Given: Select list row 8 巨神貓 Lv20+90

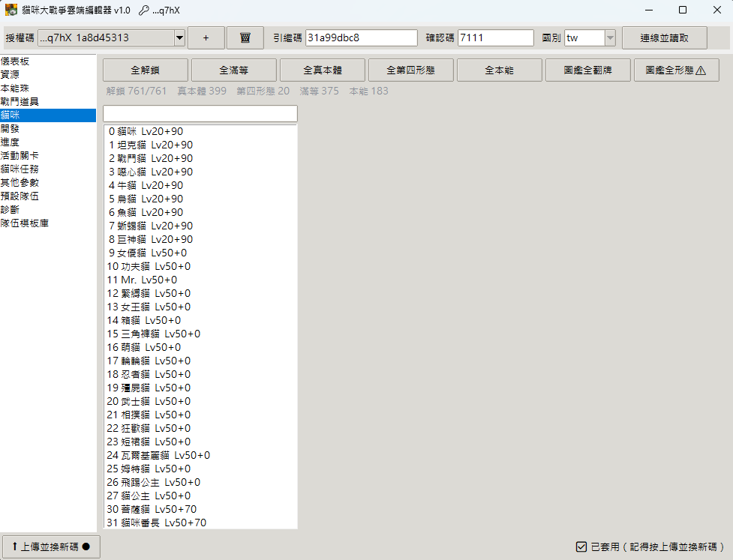Looking at the screenshot, I should tap(200, 240).
